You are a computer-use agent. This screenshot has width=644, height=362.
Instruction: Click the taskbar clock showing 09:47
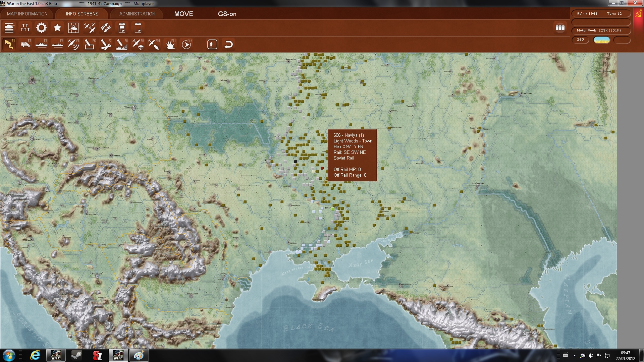coord(625,356)
